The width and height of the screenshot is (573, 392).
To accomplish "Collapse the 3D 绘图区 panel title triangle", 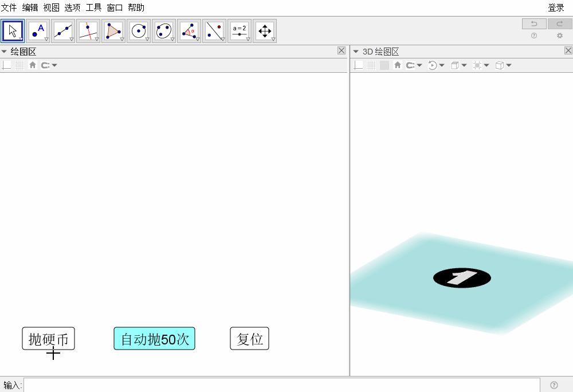I will click(x=356, y=52).
